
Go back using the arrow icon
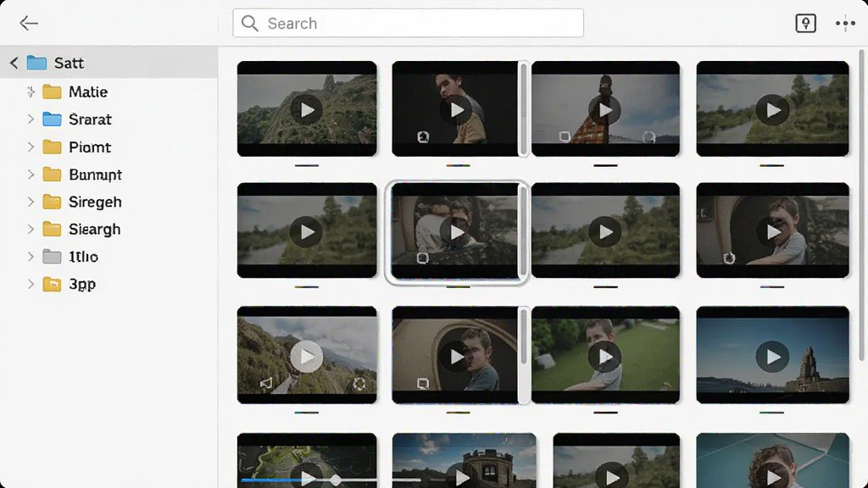pos(28,23)
